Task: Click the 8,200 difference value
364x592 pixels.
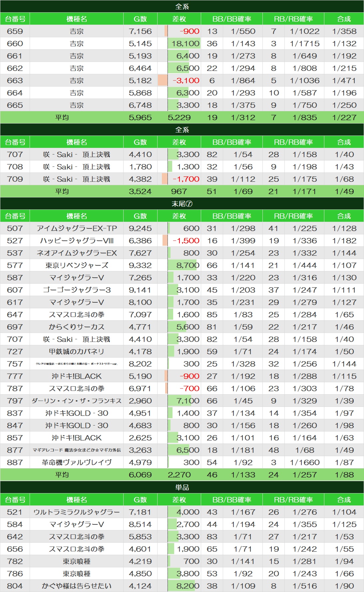Action: 188,586
